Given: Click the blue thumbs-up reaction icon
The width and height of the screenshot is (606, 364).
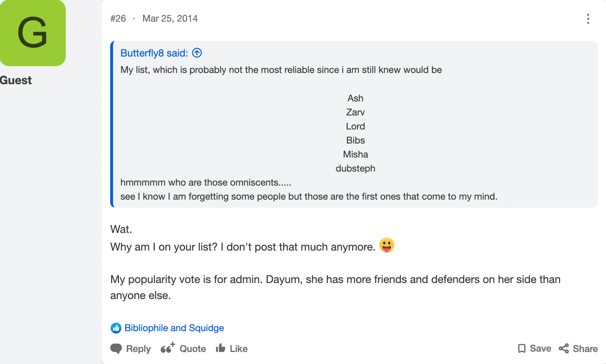Looking at the screenshot, I should (x=116, y=328).
